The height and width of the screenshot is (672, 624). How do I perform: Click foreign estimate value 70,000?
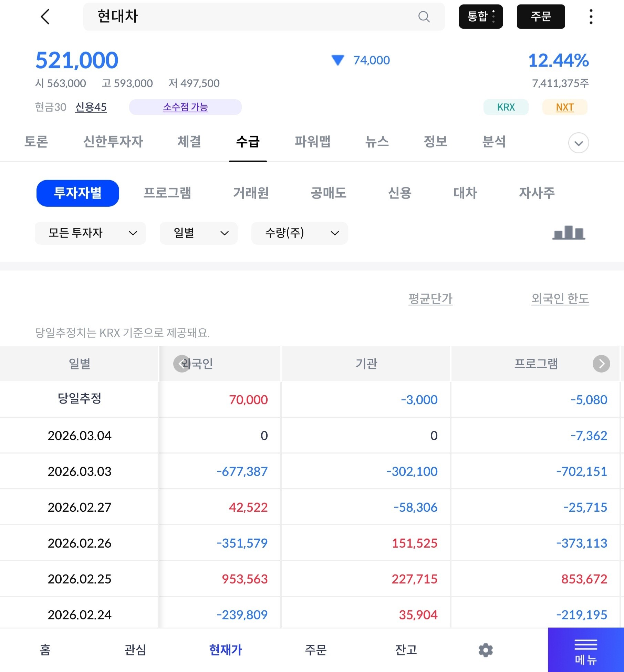pos(248,400)
